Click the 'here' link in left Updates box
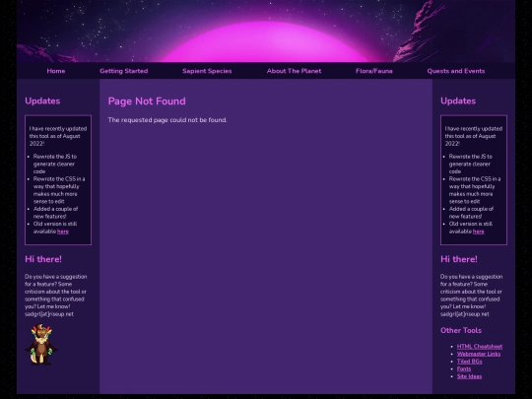This screenshot has width=532, height=399. 63,232
